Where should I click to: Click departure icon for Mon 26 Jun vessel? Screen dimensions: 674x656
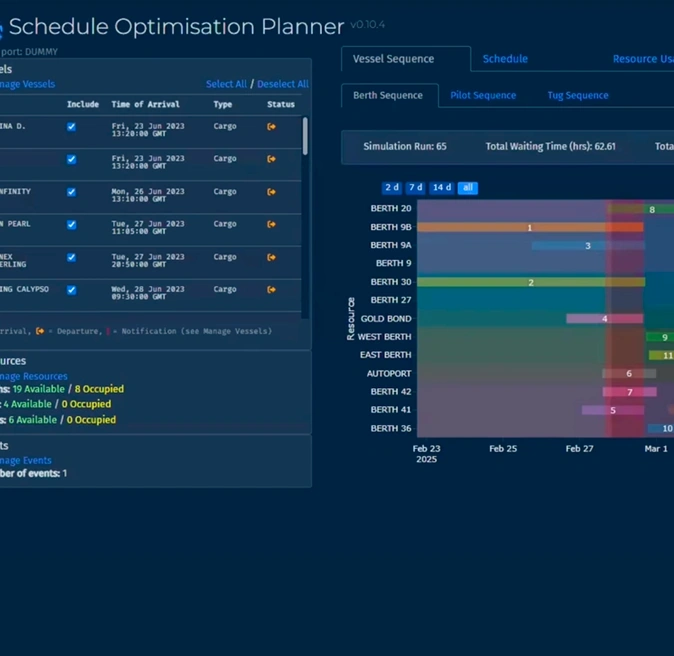point(271,192)
